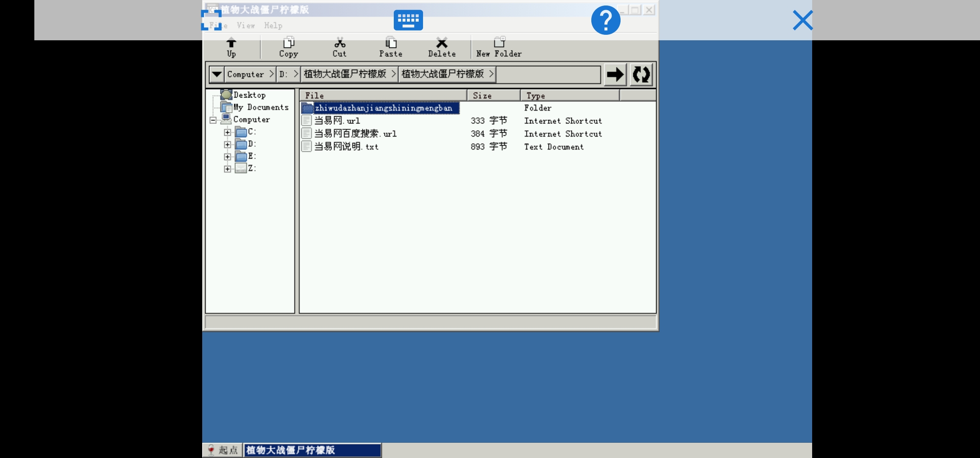The image size is (980, 458).
Task: Collapse the Computer tree node
Action: (x=213, y=120)
